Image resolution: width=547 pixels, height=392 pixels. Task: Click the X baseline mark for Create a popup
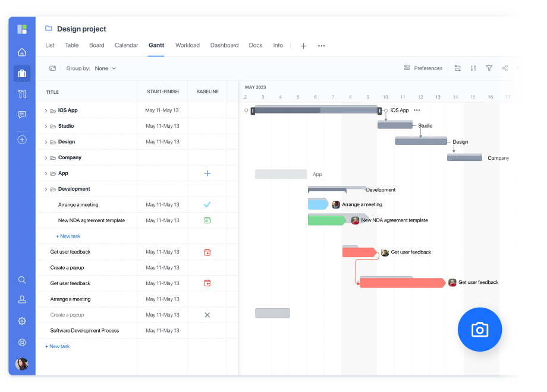(x=207, y=315)
